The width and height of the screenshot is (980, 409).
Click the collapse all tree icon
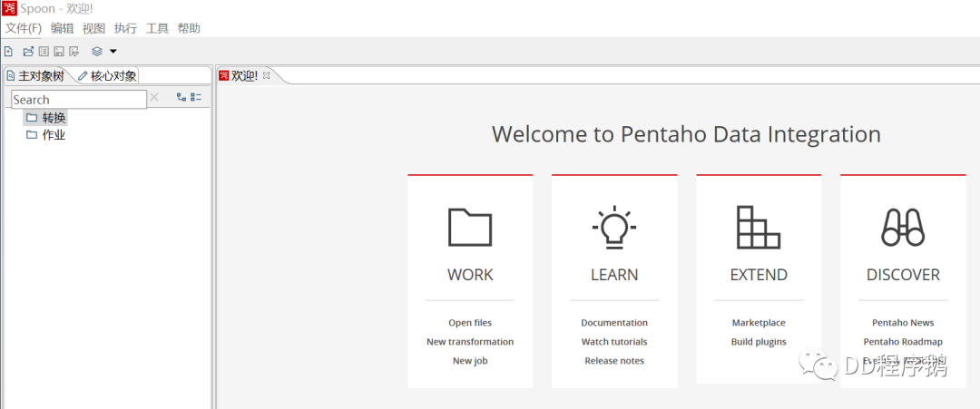[196, 97]
